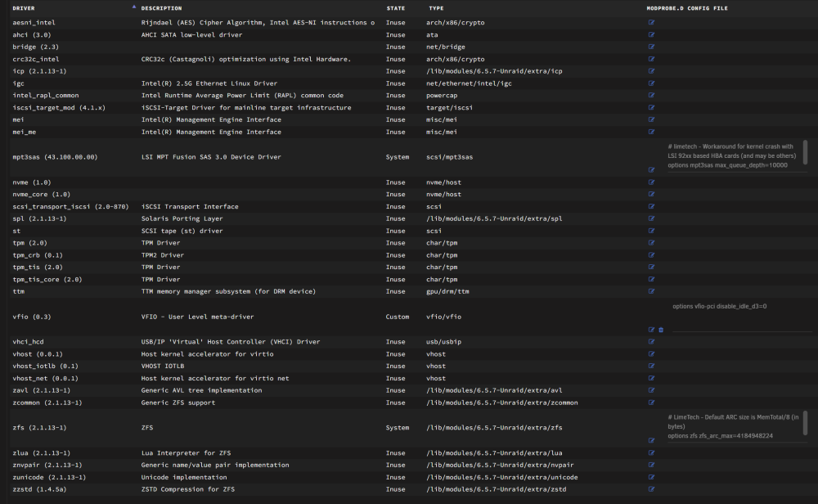Select 'net/ethernet/intel/igc' type cell
The width and height of the screenshot is (818, 504).
[x=469, y=83]
